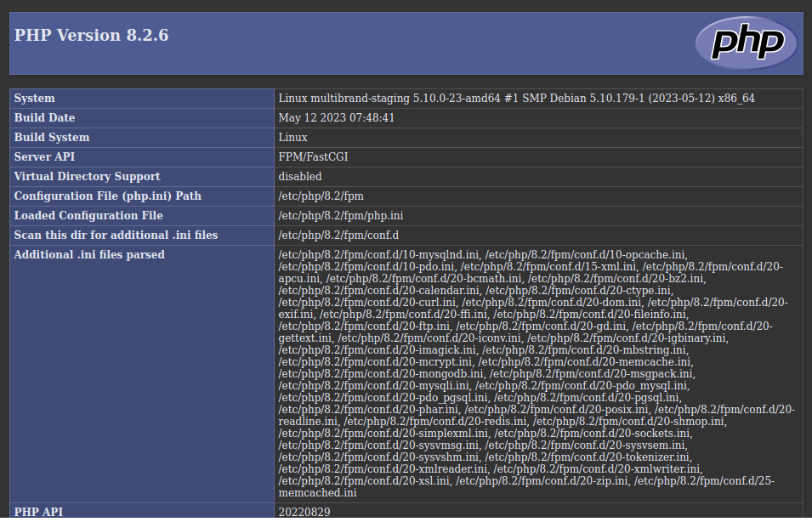Select the Additional .ini files parsed label
Image resolution: width=812 pixels, height=522 pixels.
tap(89, 255)
